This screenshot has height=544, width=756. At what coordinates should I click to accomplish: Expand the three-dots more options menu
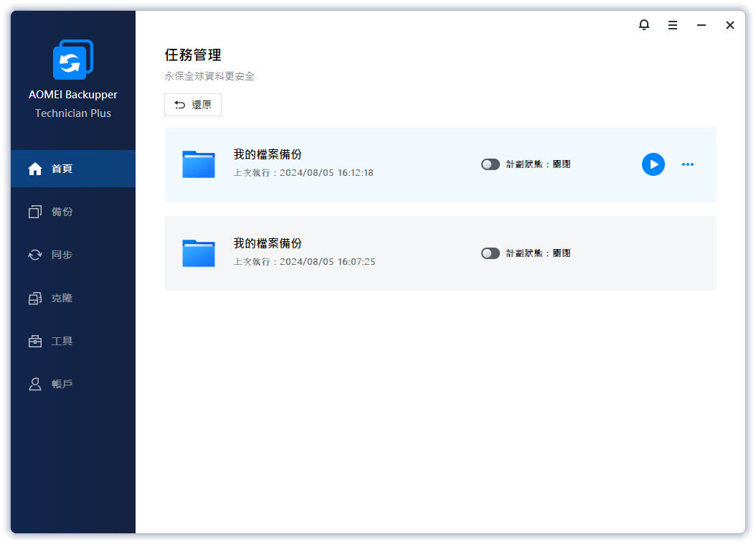(687, 164)
